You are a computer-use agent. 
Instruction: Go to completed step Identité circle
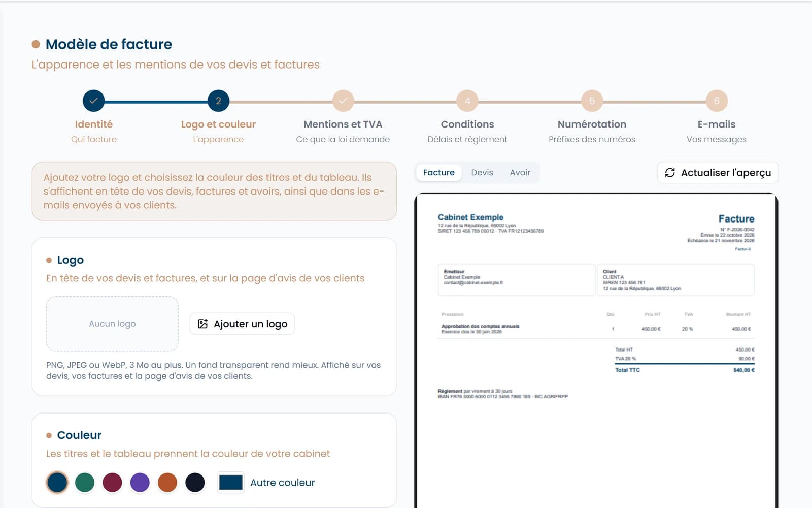point(93,101)
